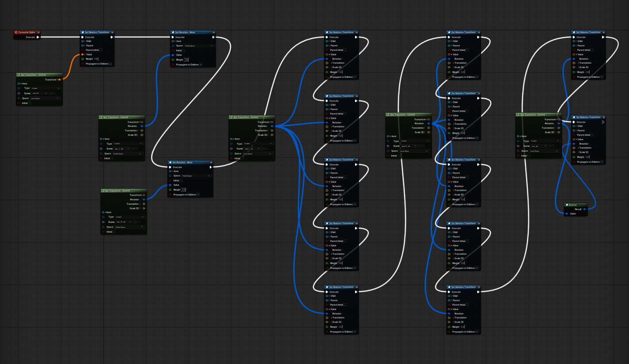This screenshot has width=629, height=364.
Task: Open Space dropdown on Get Transform wired by orange link
Action: point(46,98)
